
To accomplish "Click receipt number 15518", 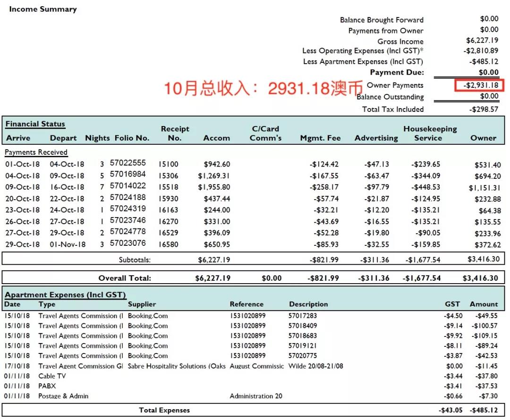I will pyautogui.click(x=168, y=187).
